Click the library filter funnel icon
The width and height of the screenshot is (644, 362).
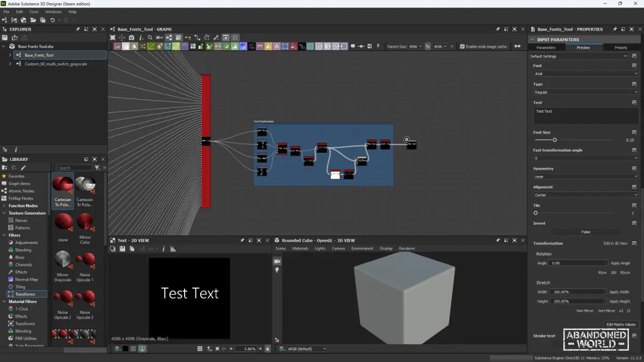tap(97, 168)
